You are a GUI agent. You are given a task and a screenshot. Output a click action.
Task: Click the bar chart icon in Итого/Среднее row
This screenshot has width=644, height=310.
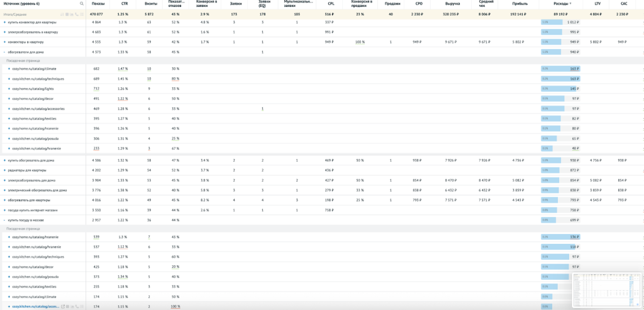72,14
